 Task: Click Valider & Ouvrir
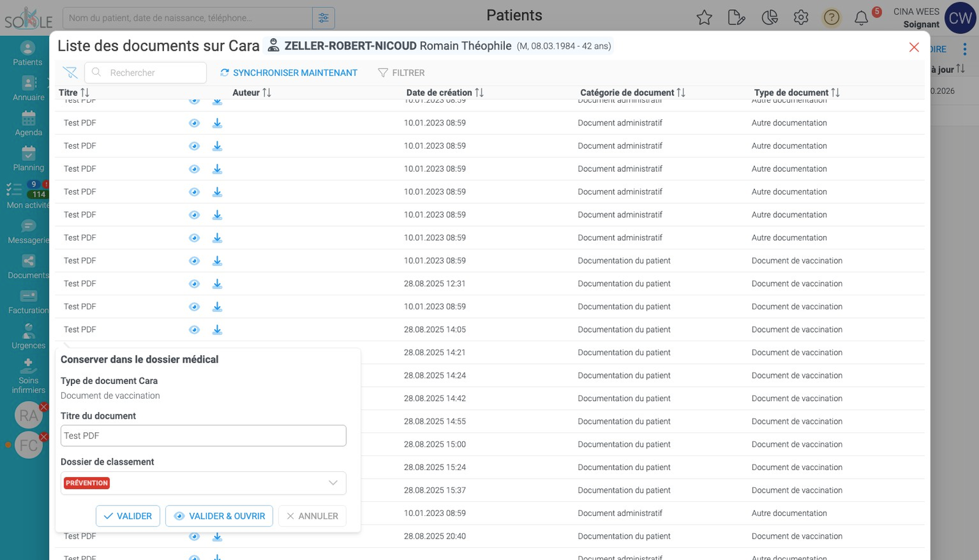219,516
